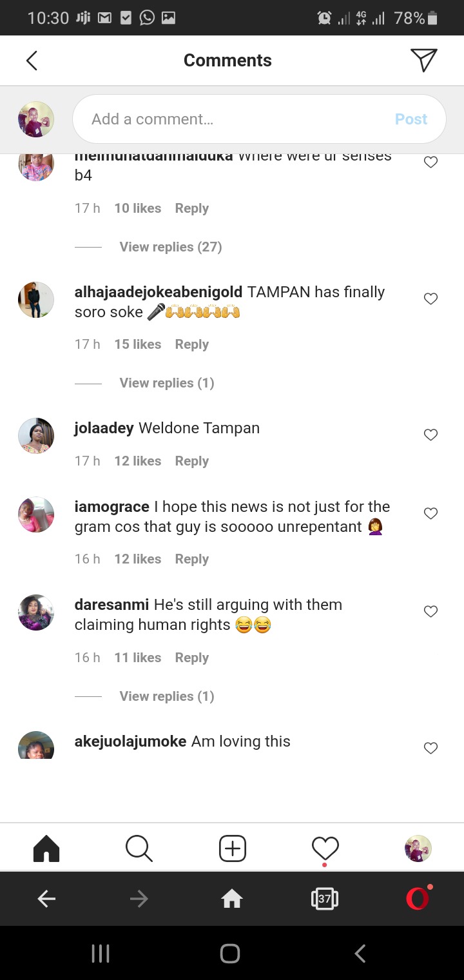Like jolaadey's Weldone Tampan comment
The width and height of the screenshot is (464, 980).
[x=431, y=435]
